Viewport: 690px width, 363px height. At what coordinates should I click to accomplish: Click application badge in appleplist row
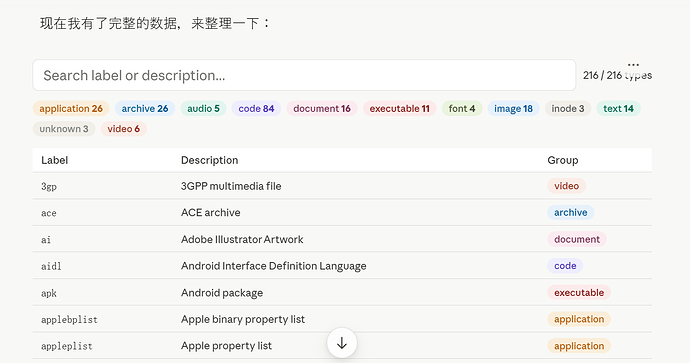pos(579,346)
